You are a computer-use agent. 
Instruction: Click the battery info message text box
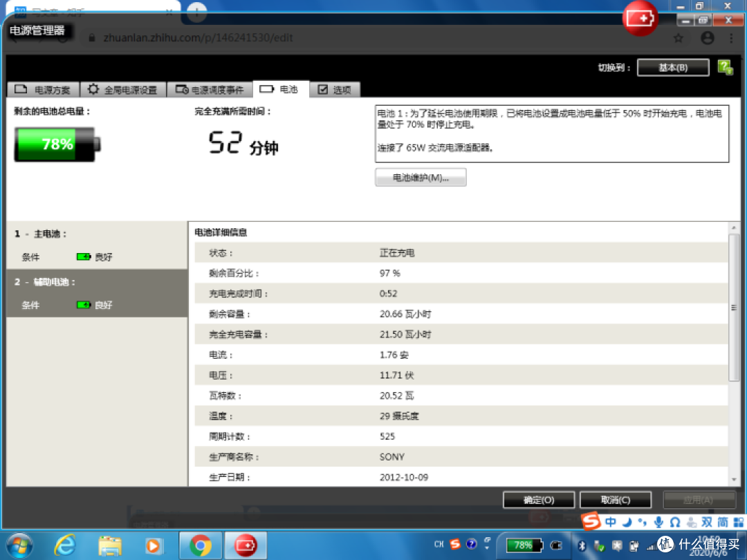552,134
